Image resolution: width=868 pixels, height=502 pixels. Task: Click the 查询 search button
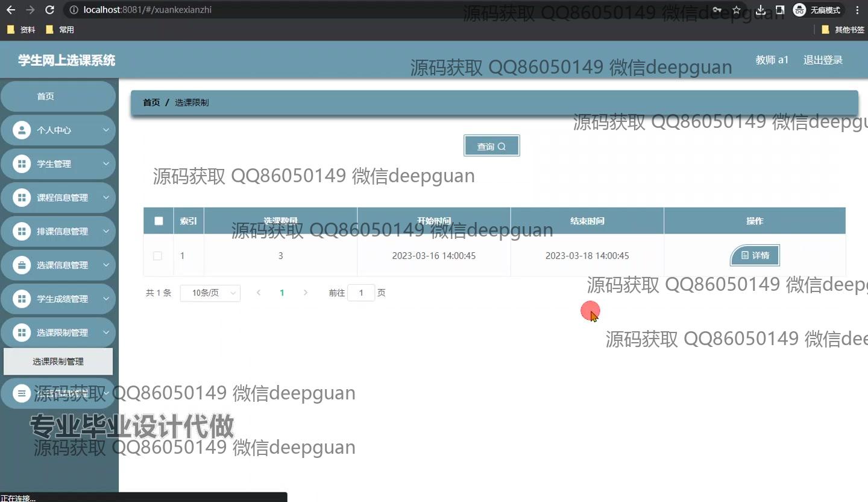(492, 146)
